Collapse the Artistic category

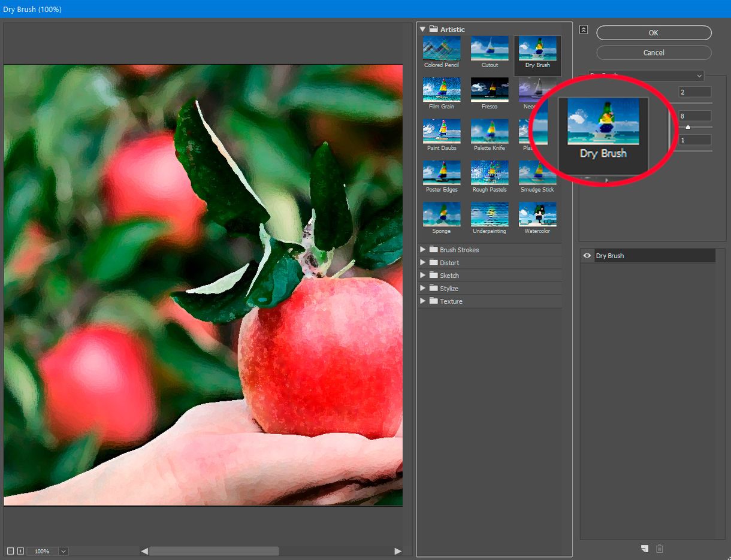(422, 29)
